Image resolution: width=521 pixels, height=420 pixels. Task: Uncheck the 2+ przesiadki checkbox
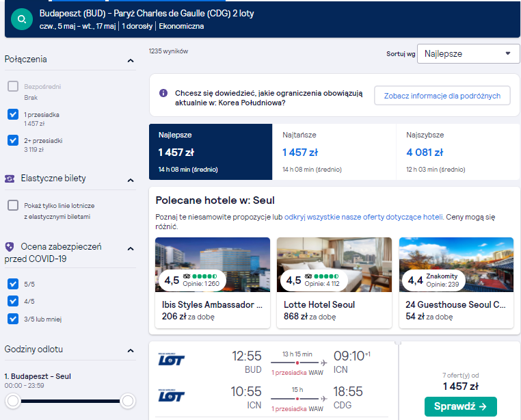coord(13,140)
